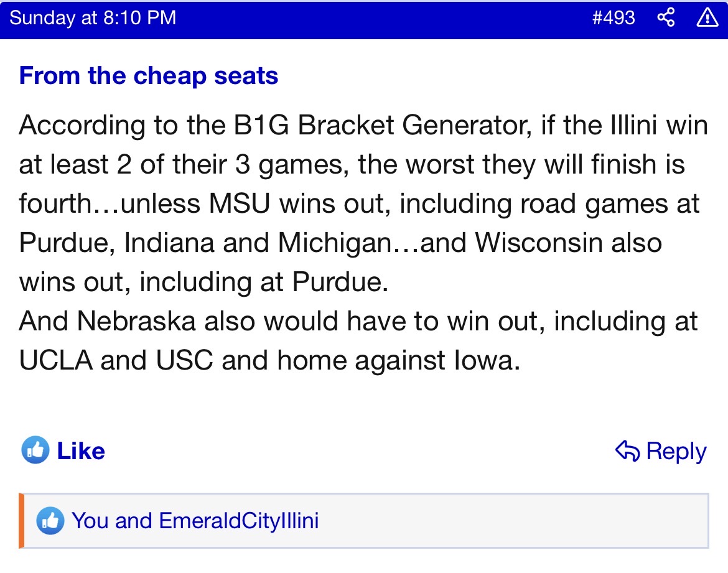728x573 pixels.
Task: Click the orange stripe on reactions bar
Action: (x=21, y=521)
